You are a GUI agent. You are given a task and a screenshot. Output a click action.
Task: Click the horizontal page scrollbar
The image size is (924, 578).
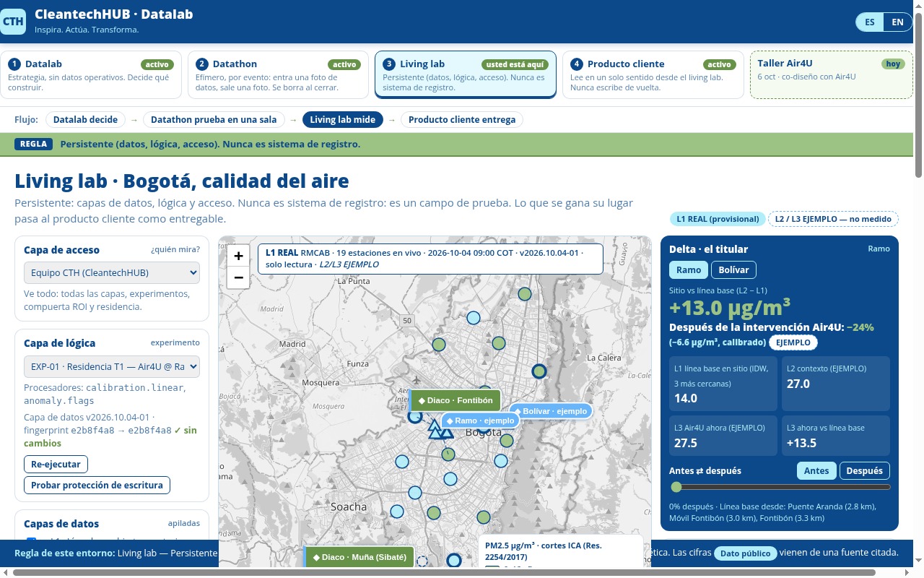tap(444, 572)
